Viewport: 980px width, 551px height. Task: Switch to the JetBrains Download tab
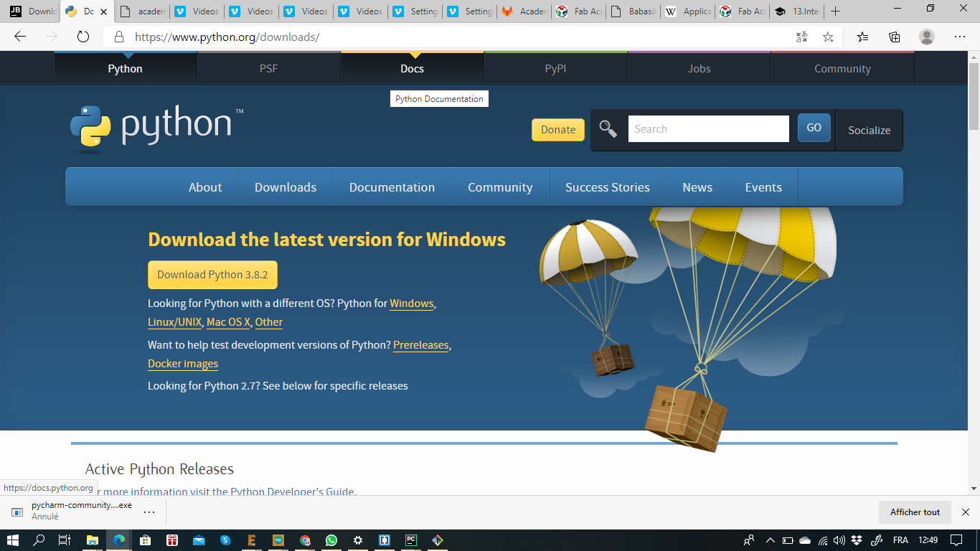click(x=32, y=11)
